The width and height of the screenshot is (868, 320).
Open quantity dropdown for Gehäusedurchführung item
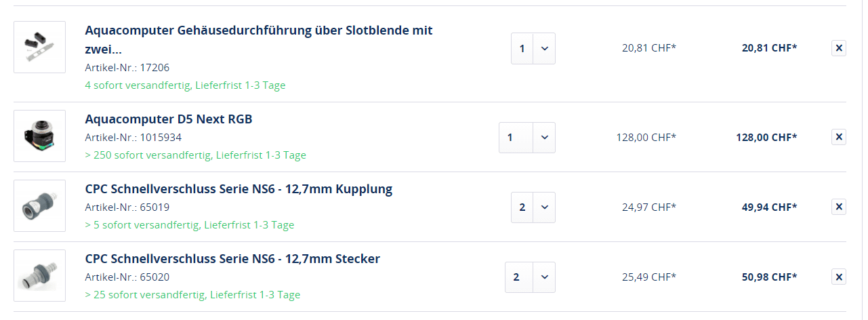click(x=544, y=49)
